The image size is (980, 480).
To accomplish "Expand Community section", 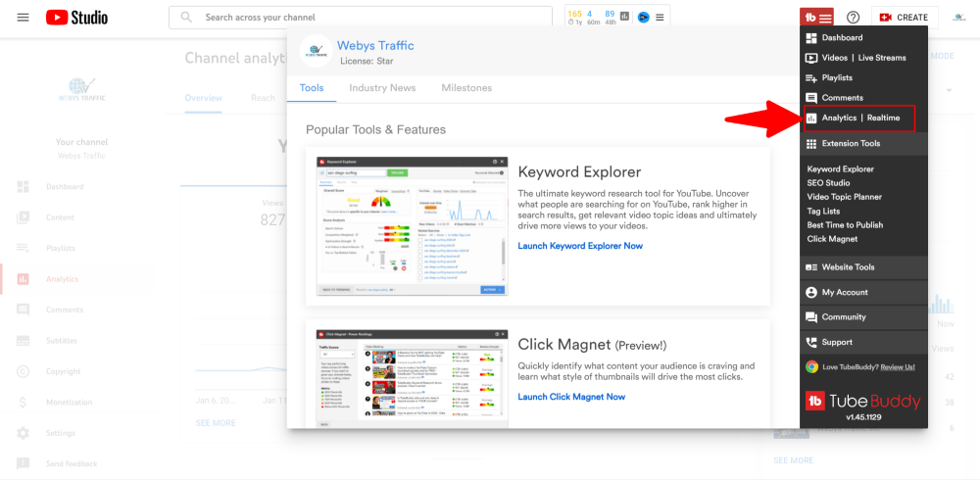I will [x=863, y=316].
